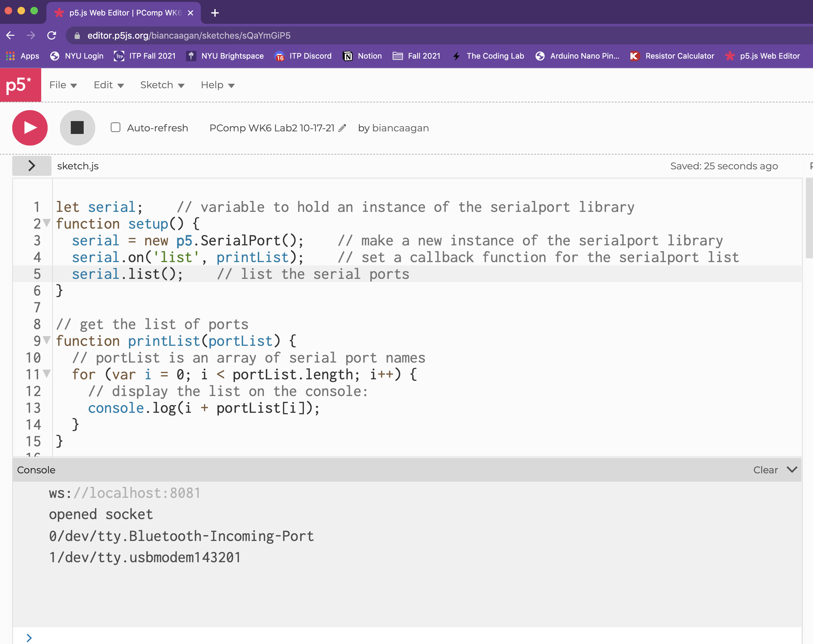This screenshot has width=813, height=644.
Task: Click the pencil icon to rename sketch
Action: tap(342, 128)
